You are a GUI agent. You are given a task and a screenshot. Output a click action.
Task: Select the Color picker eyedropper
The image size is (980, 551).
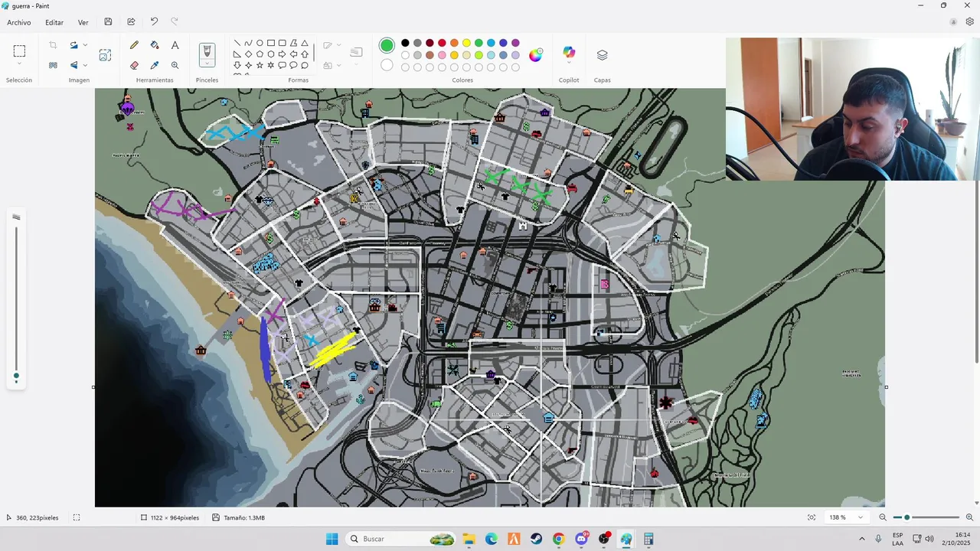[x=155, y=65]
